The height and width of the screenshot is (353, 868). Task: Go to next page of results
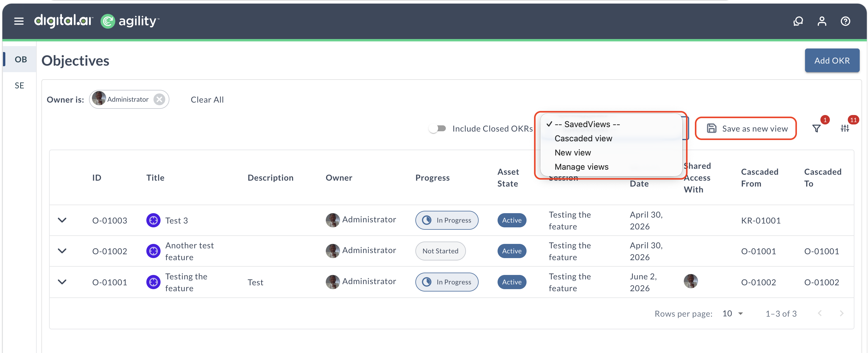click(x=841, y=313)
